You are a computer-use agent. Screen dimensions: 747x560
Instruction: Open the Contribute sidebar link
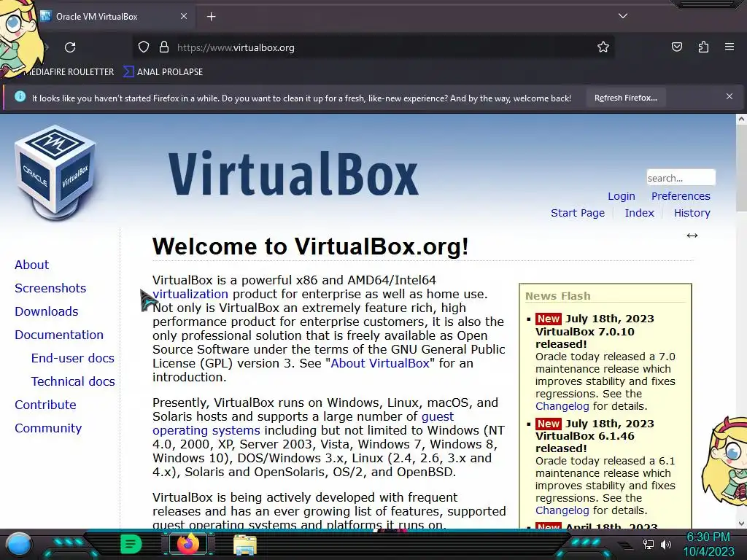point(45,405)
